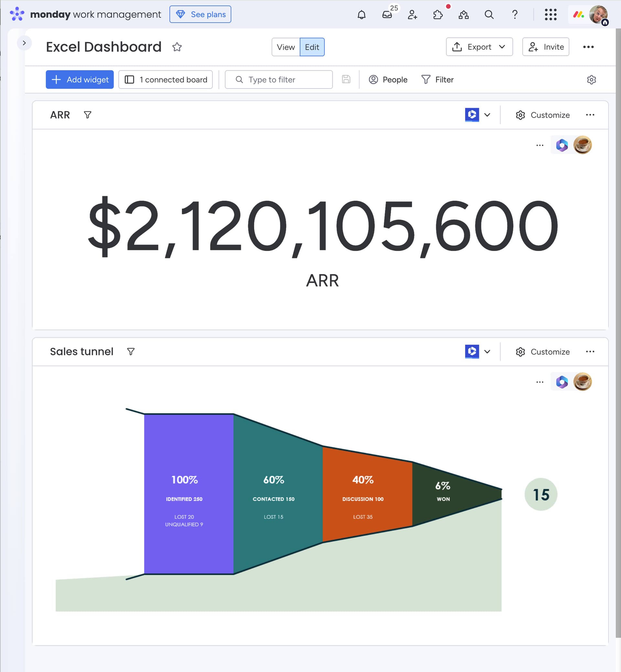621x672 pixels.
Task: Open the notifications bell
Action: point(361,15)
